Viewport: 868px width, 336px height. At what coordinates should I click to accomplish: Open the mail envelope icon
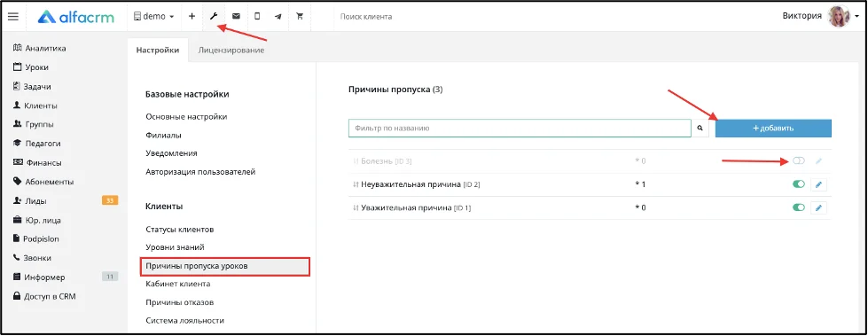point(236,17)
